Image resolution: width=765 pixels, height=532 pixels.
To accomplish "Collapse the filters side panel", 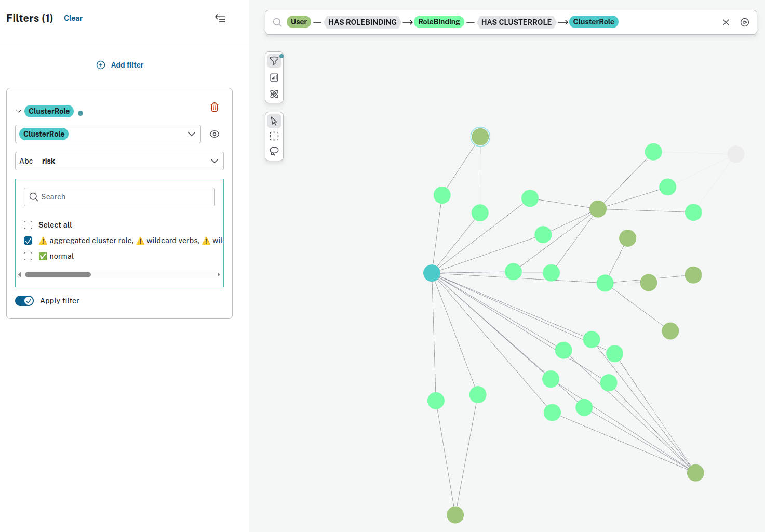I will [x=220, y=19].
